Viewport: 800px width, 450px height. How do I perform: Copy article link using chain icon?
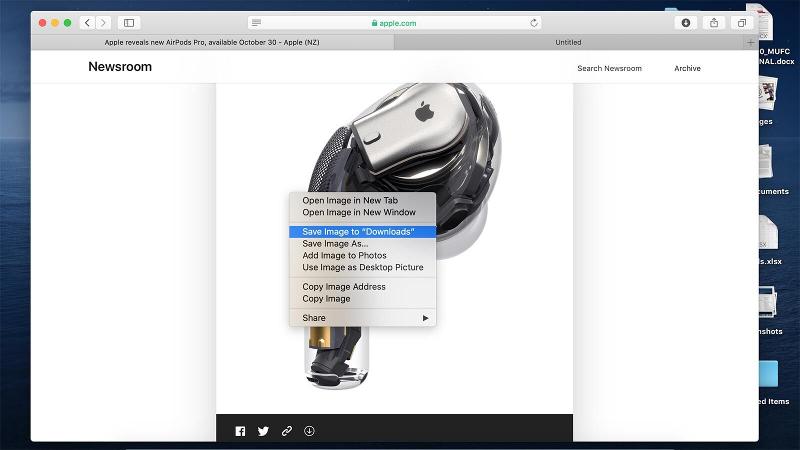(x=287, y=431)
